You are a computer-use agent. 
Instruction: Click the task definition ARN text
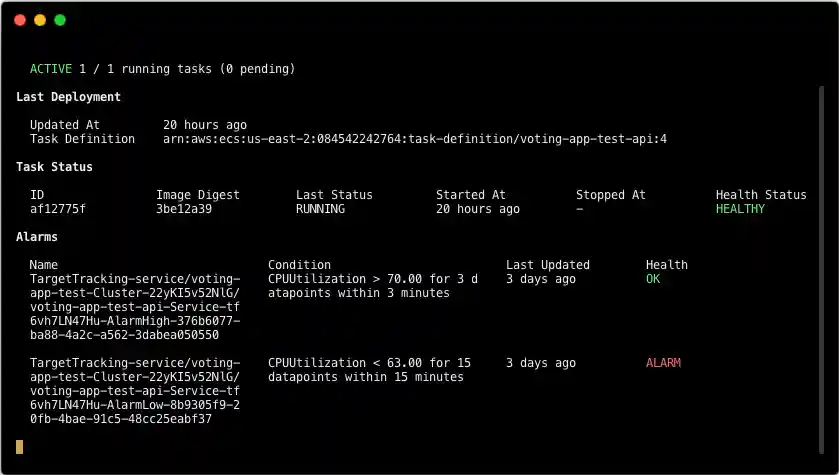click(414, 139)
